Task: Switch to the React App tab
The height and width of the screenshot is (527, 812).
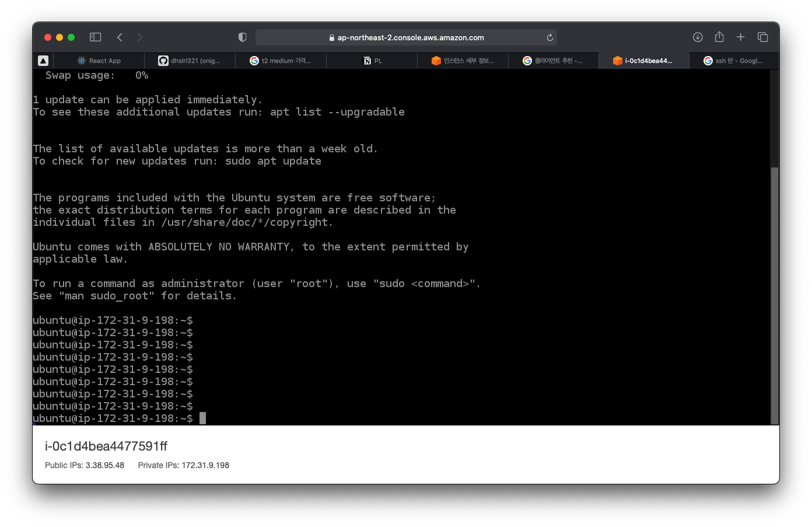Action: click(99, 61)
